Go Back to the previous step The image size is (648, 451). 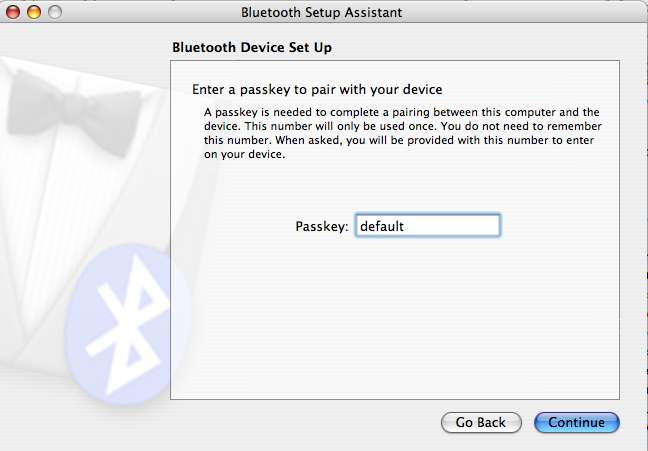click(481, 422)
